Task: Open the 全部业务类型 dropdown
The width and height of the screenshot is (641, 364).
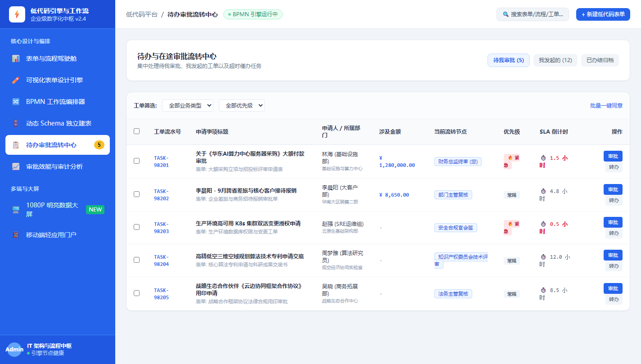Action: [x=188, y=105]
